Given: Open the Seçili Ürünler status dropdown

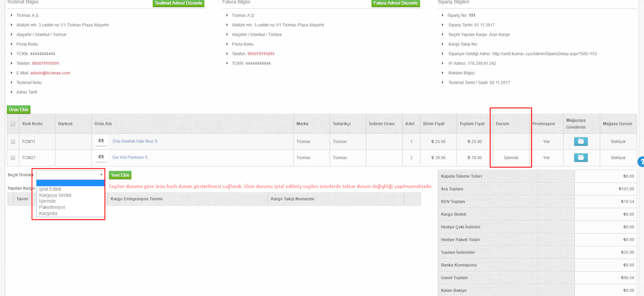Looking at the screenshot, I should click(70, 174).
